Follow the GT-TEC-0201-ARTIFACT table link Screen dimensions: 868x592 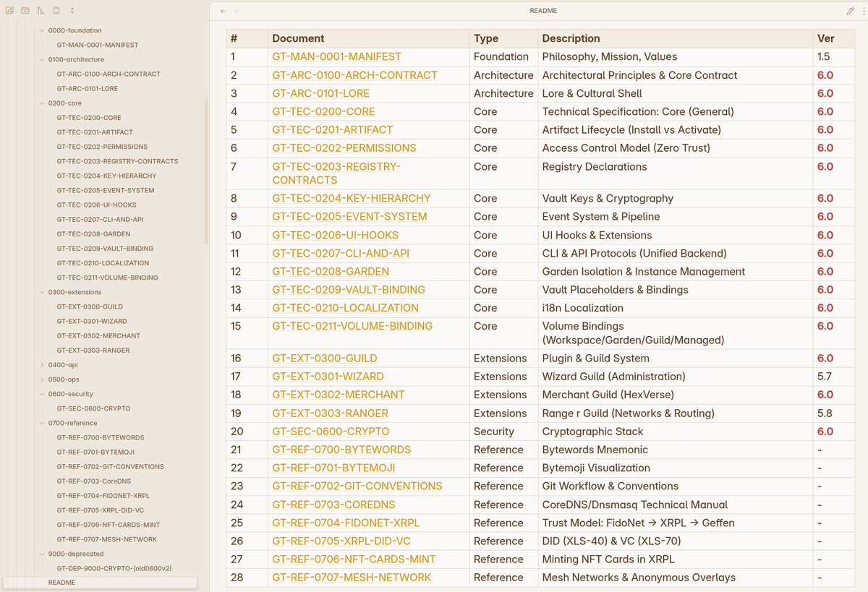(332, 130)
